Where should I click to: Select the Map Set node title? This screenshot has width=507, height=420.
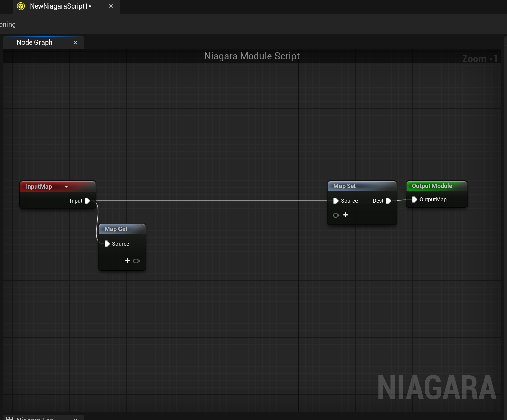tap(345, 186)
